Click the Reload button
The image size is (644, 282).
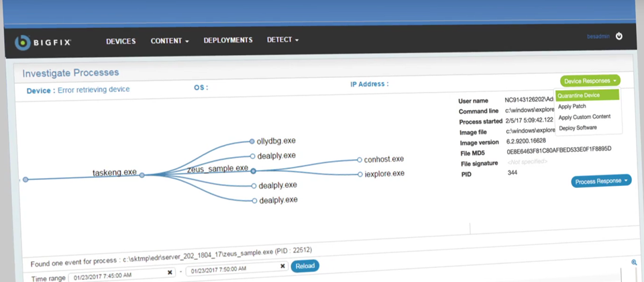[305, 266]
